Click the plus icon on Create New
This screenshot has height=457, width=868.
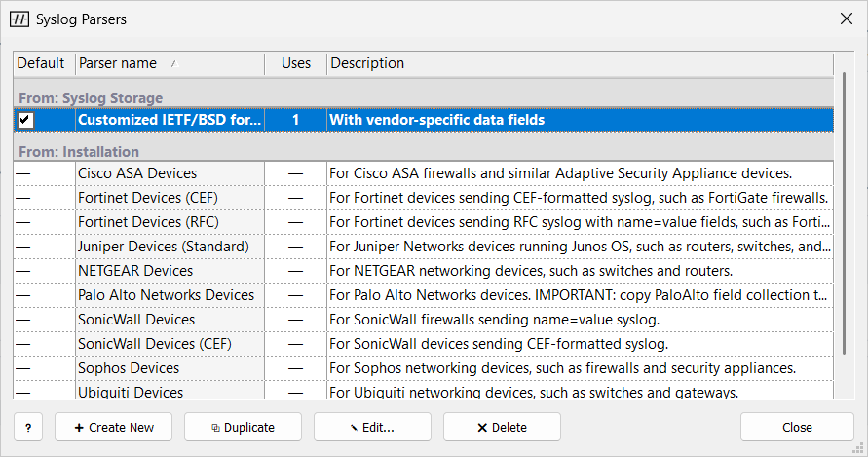[x=79, y=428]
